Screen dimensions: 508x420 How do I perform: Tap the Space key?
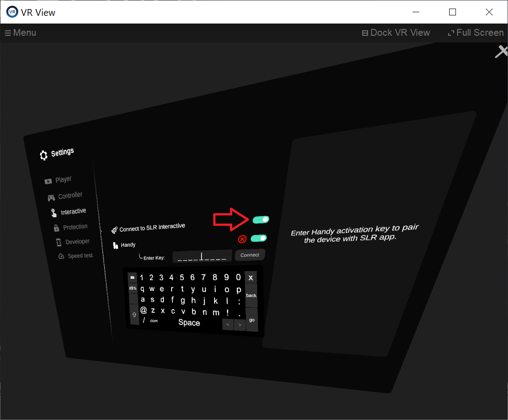pos(189,323)
